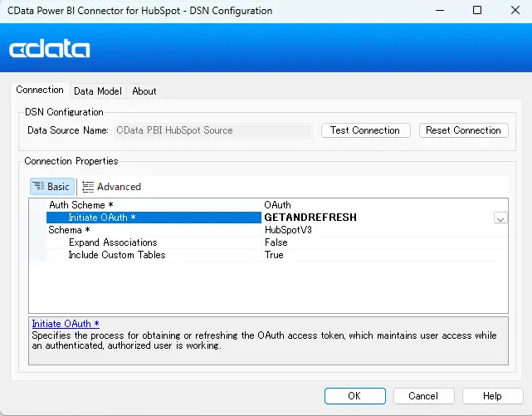
Task: Open the Help button
Action: click(492, 396)
